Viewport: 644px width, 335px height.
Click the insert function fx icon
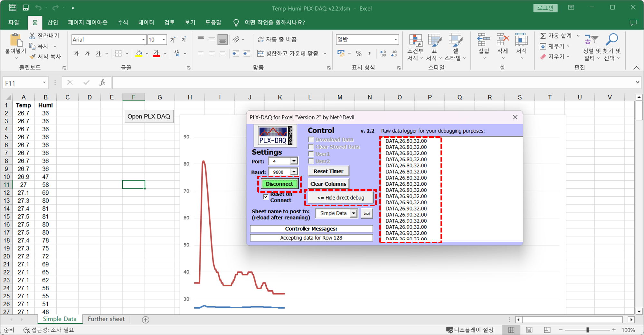tap(102, 83)
